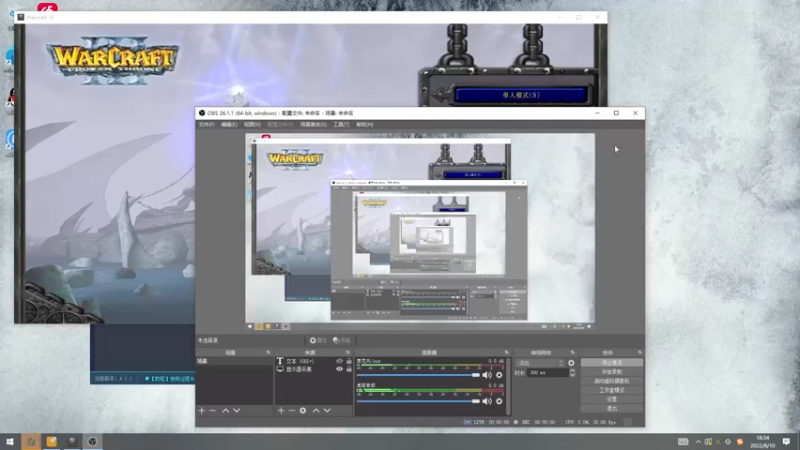Open the 滤镜 filters button above the sources
The image size is (800, 450).
coord(342,340)
